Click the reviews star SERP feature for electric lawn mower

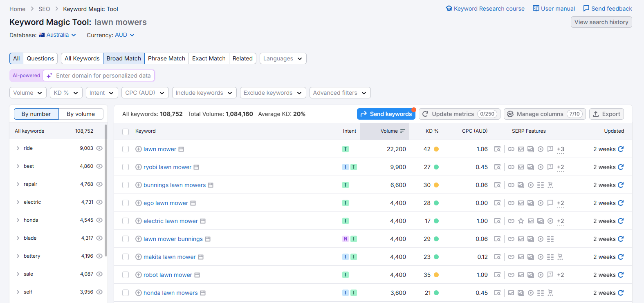521,221
